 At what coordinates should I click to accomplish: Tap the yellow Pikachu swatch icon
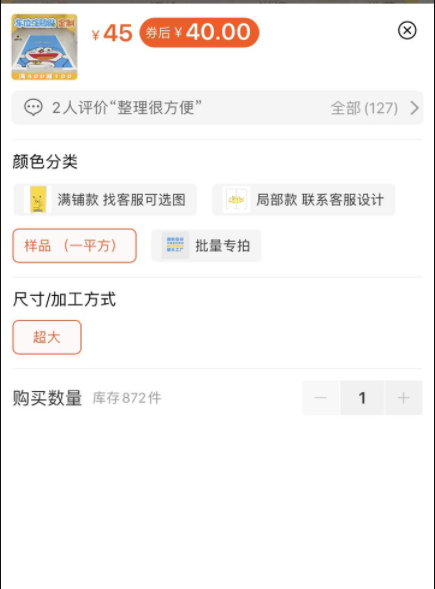[38, 200]
